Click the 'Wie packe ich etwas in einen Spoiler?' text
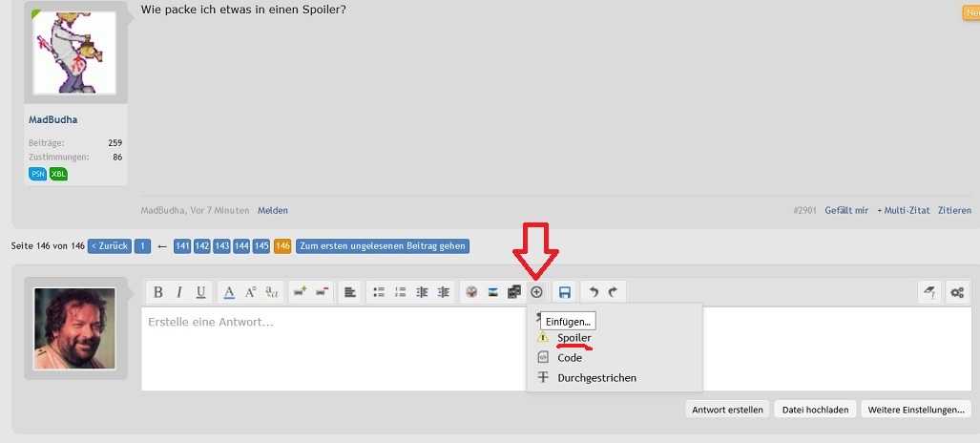The height and width of the screenshot is (443, 980). (x=243, y=10)
